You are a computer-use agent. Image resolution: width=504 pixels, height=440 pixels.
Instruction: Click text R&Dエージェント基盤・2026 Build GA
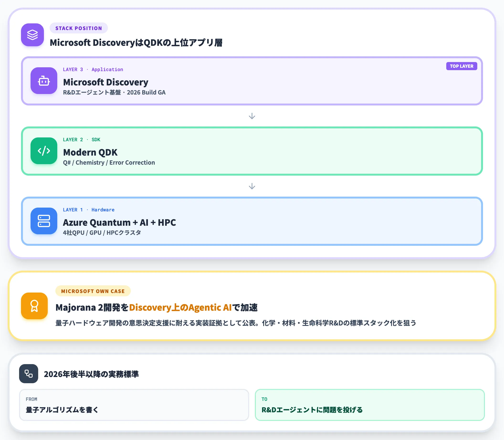(x=114, y=93)
